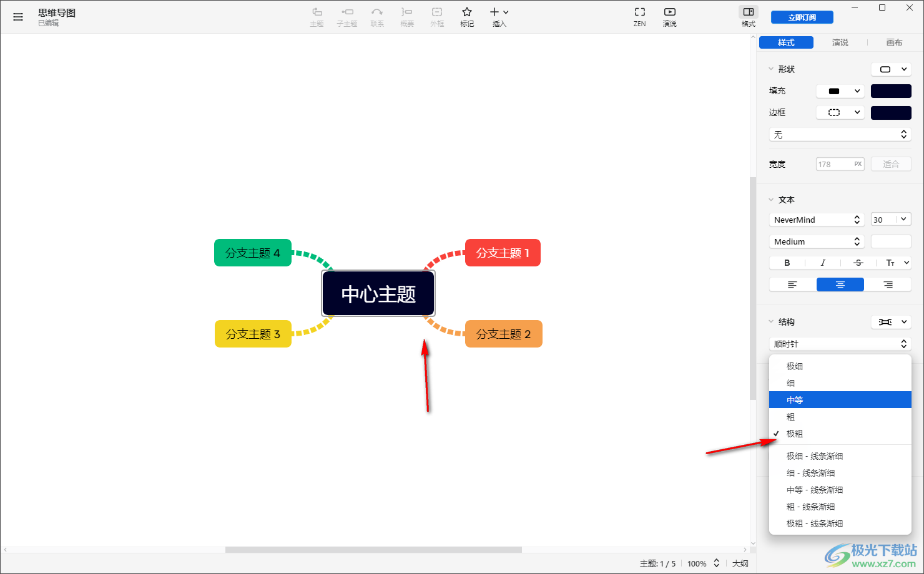Viewport: 924px width, 574px height.
Task: Open the shape type dropdown
Action: tap(892, 69)
